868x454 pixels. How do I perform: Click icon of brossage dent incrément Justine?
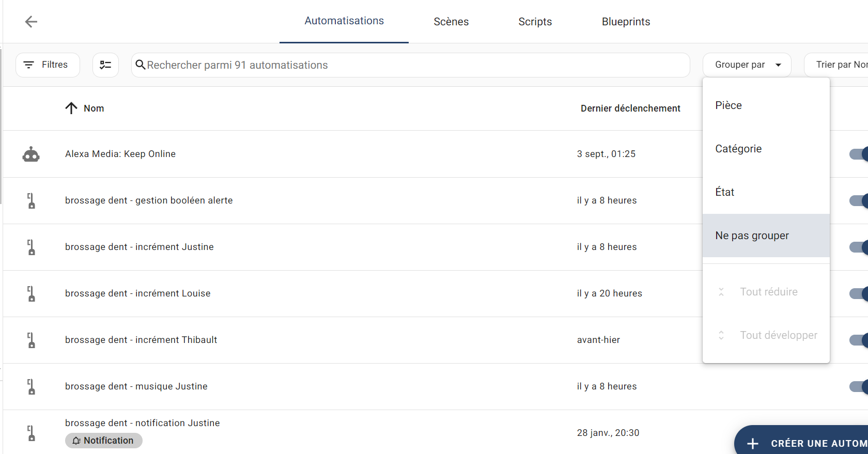pyautogui.click(x=31, y=247)
